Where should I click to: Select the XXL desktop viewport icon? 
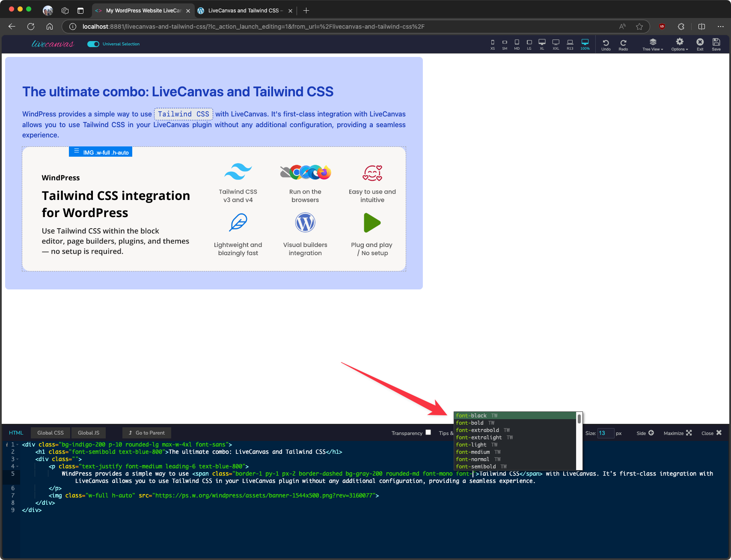pyautogui.click(x=556, y=44)
